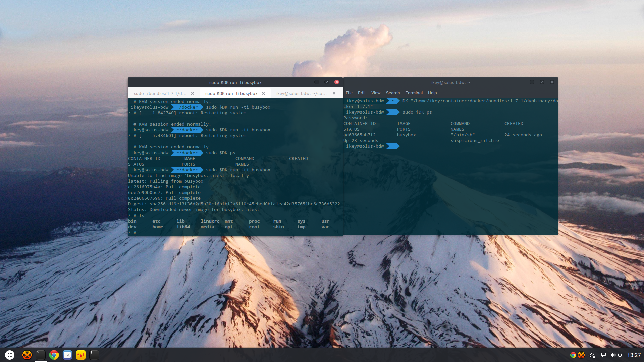Open the View menu in right terminal
The width and height of the screenshot is (644, 362).
(376, 93)
